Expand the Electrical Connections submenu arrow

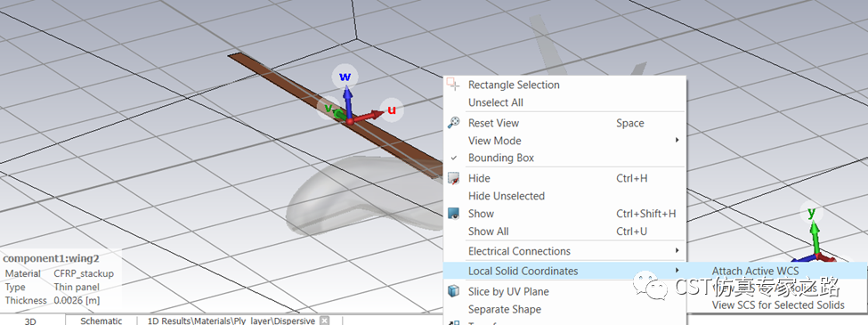click(677, 251)
